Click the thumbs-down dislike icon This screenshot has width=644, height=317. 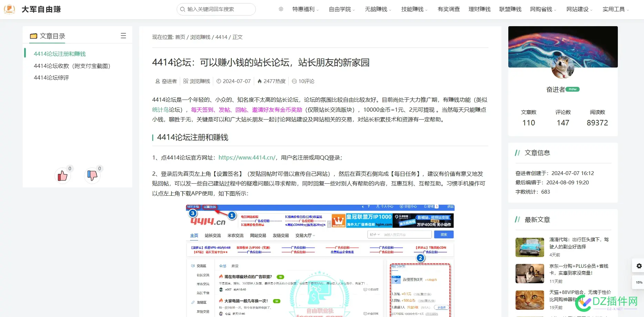point(92,175)
